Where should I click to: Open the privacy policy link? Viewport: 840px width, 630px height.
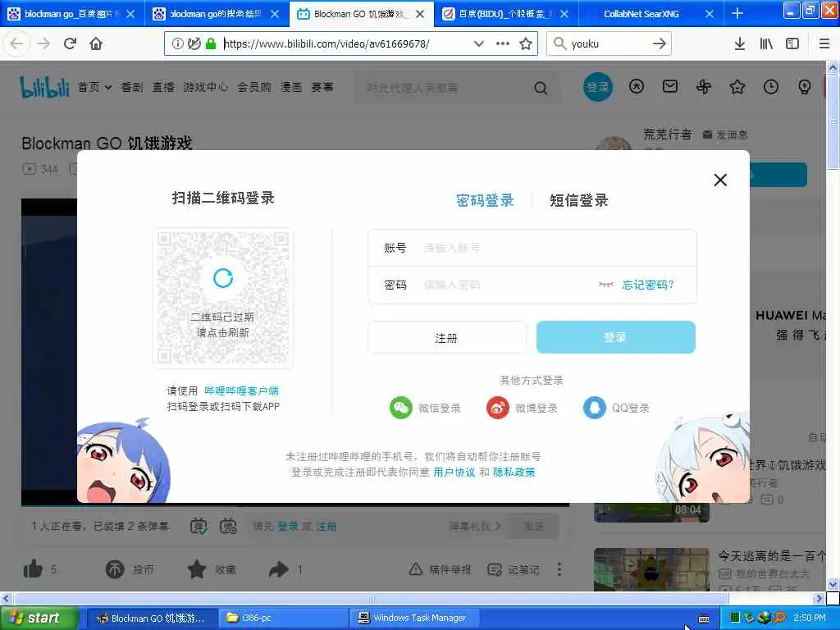514,472
